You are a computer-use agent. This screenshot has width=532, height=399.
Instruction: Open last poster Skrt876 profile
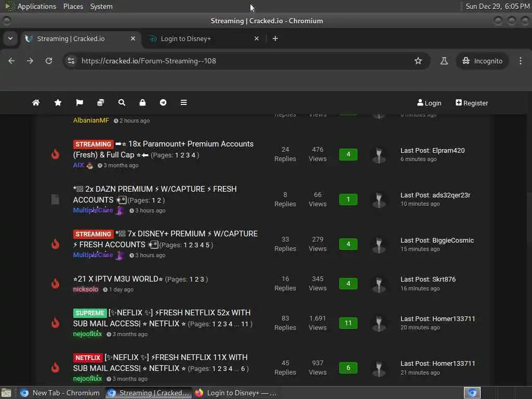pos(444,279)
